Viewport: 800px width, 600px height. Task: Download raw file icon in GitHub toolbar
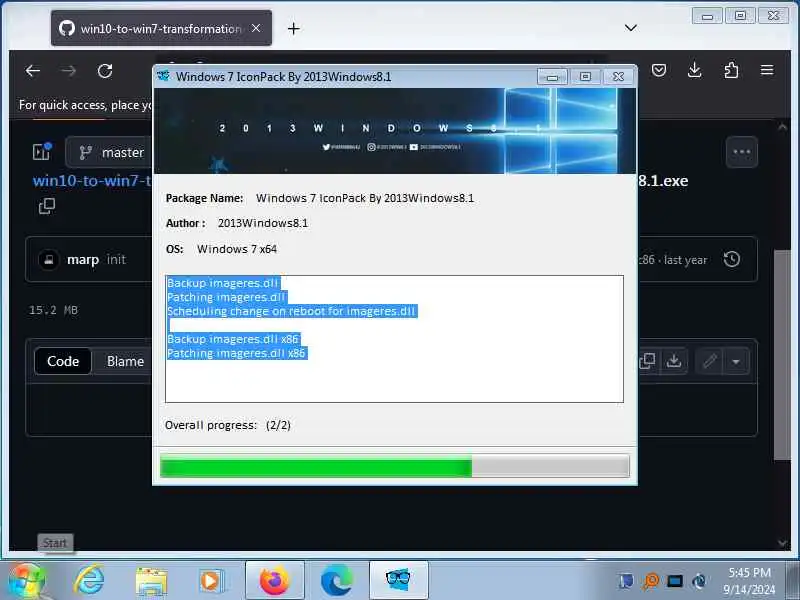[674, 361]
